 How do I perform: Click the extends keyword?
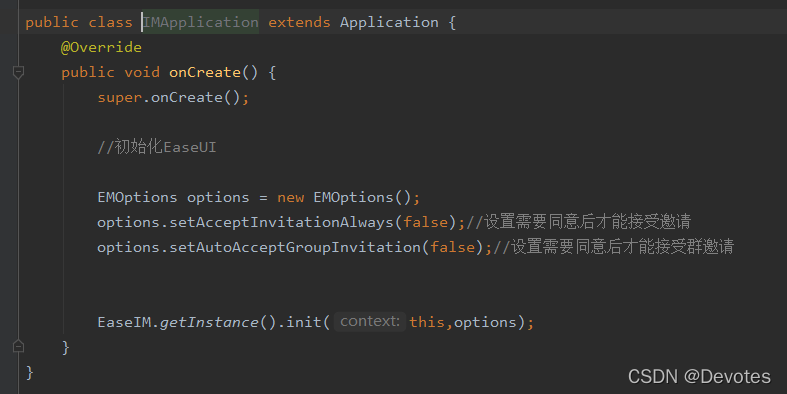(299, 22)
